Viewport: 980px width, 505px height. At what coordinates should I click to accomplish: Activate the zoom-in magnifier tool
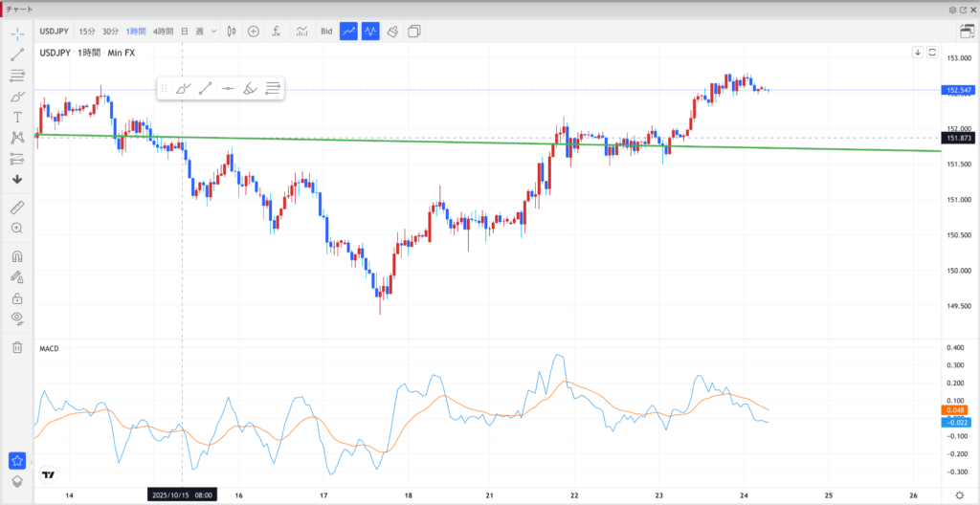click(x=17, y=228)
